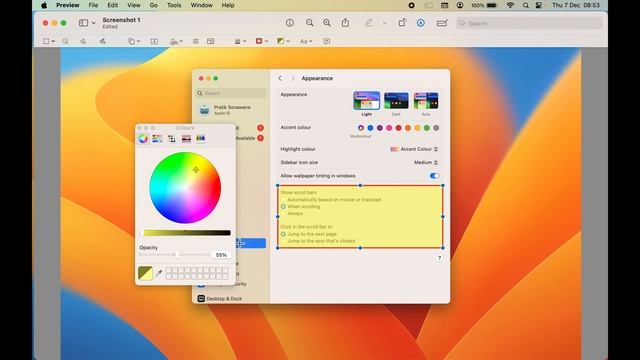Open the Window menu
This screenshot has width=640, height=360.
tap(202, 5)
